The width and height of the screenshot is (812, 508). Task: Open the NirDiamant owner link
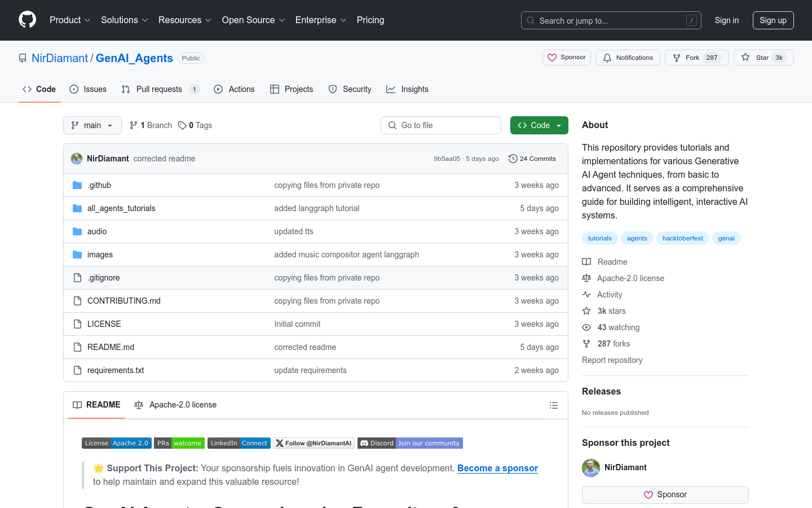[x=60, y=58]
